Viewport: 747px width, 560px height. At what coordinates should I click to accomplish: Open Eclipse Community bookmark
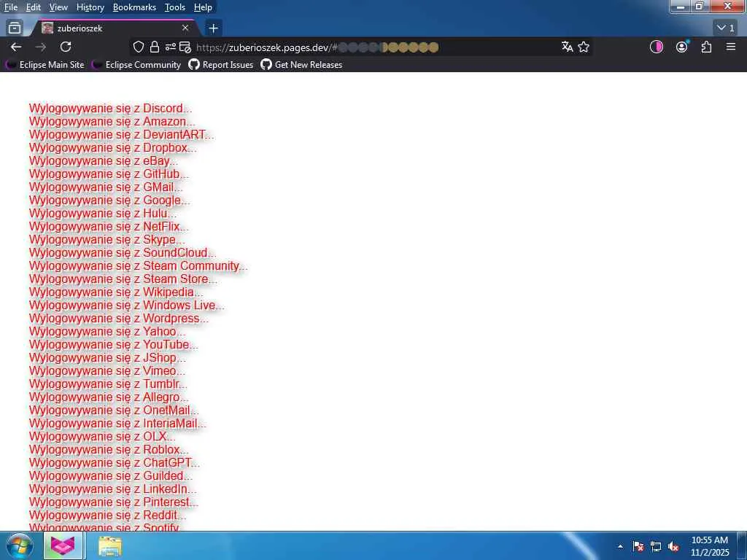136,65
